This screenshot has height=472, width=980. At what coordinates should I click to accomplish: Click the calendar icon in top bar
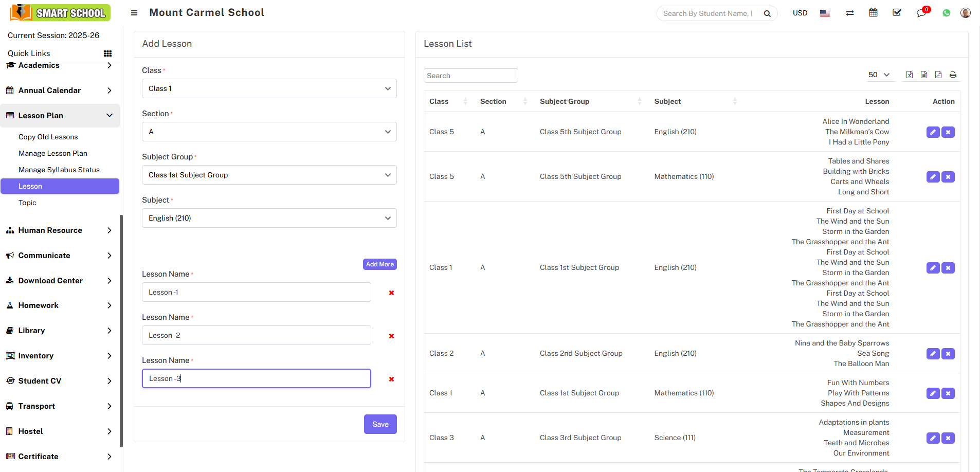tap(873, 13)
